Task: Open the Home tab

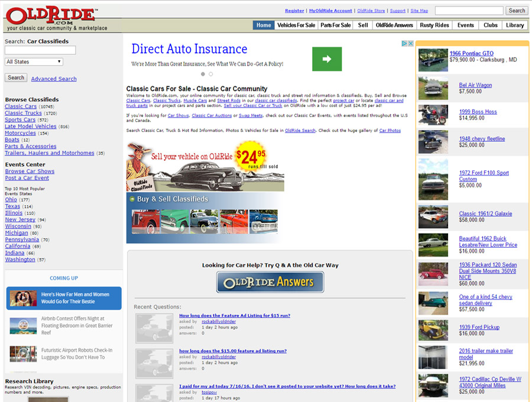Action: [264, 25]
